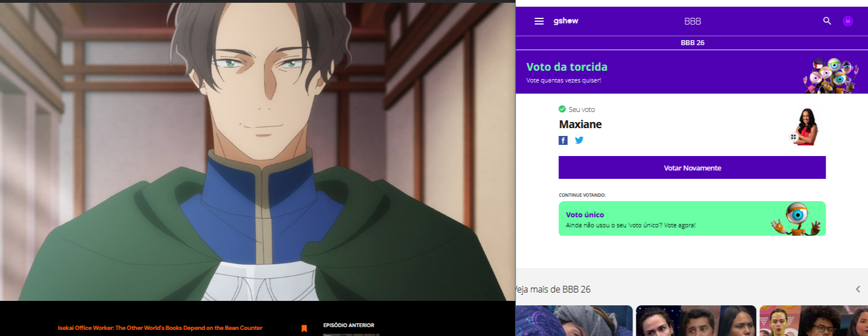Click the Votar Novamente button
This screenshot has height=336, width=868.
pos(692,168)
